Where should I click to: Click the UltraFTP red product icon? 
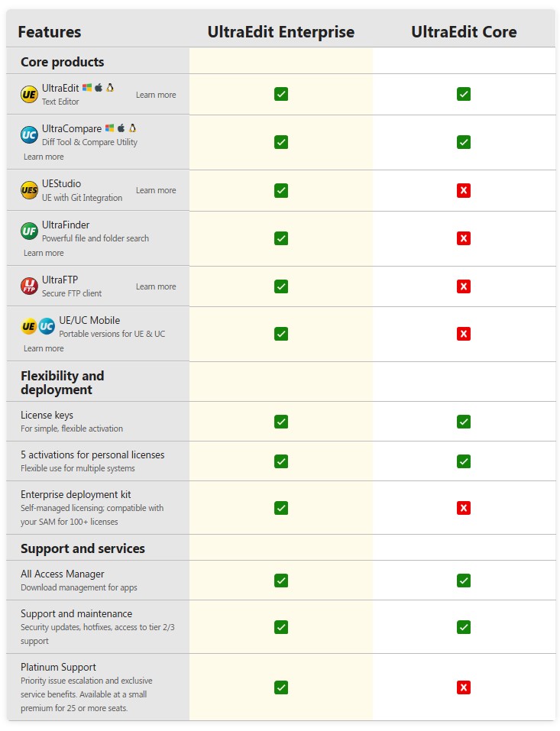(29, 286)
